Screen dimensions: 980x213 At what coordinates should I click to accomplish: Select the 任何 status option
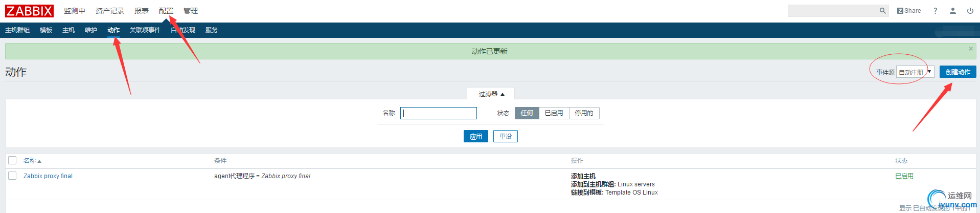click(527, 113)
